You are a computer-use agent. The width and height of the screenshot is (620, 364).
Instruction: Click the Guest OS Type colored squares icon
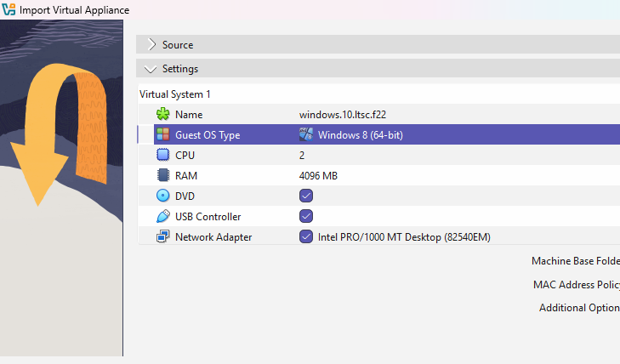[163, 135]
